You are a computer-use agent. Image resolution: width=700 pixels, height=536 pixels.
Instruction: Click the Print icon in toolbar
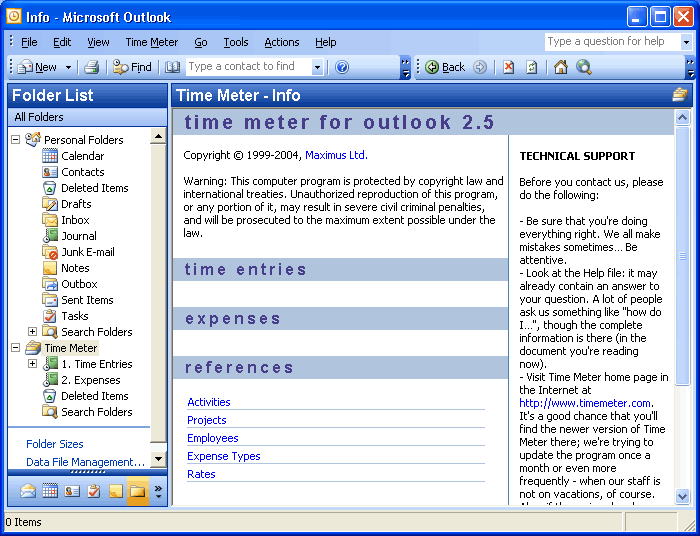[92, 67]
